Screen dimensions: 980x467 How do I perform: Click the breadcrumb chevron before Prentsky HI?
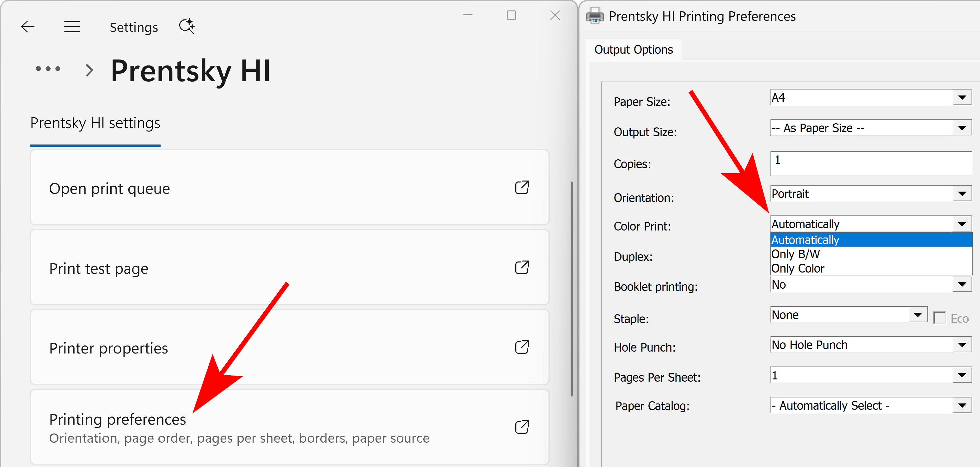point(89,70)
